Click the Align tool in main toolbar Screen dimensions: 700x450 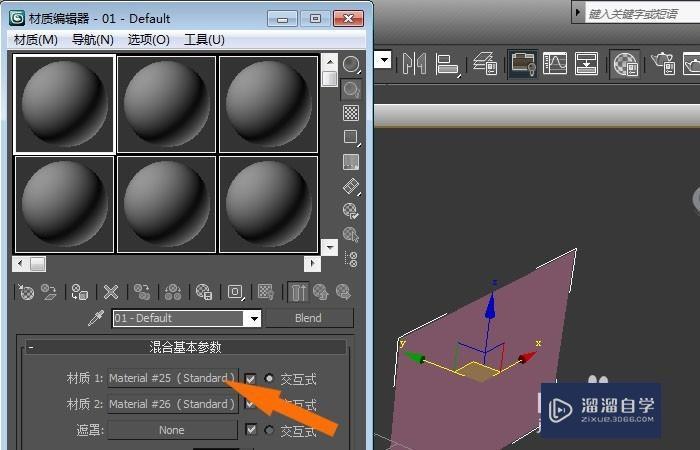(447, 63)
